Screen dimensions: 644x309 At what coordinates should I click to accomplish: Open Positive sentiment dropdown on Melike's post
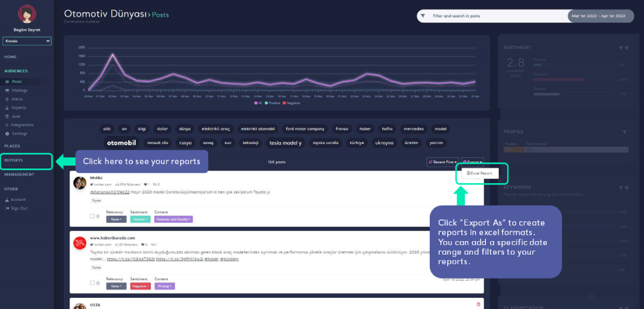140,219
